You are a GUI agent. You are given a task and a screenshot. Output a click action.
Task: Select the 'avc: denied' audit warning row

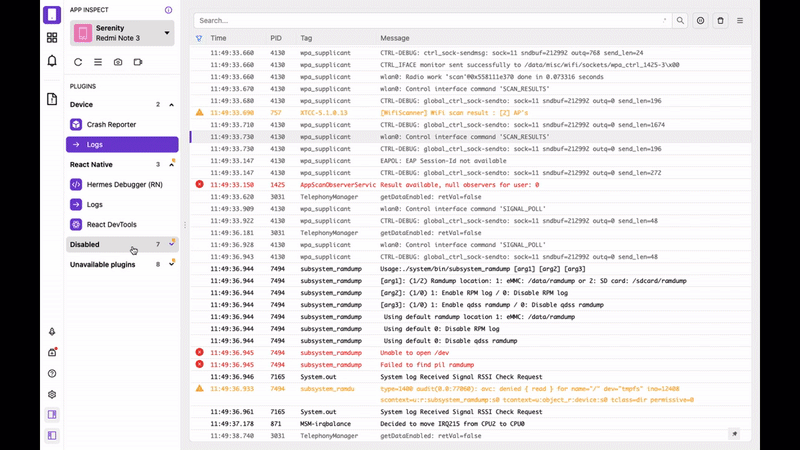[x=470, y=394]
